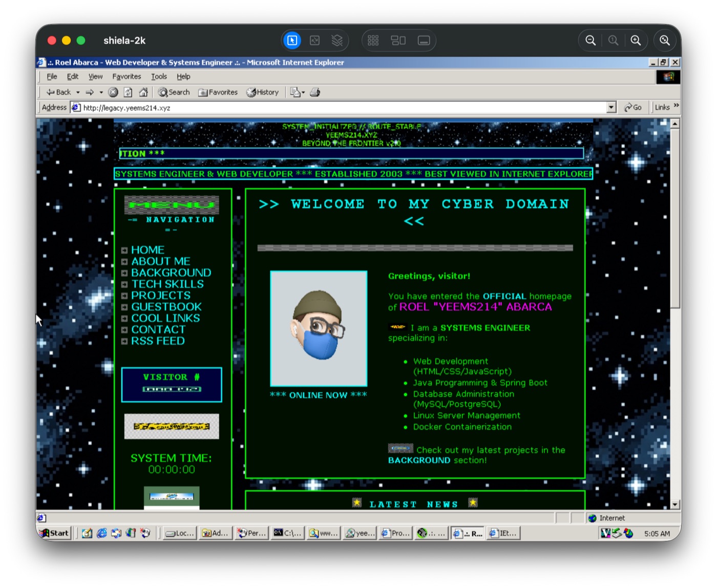
Task: Click the Edit page icon in toolbar
Action: [x=295, y=92]
